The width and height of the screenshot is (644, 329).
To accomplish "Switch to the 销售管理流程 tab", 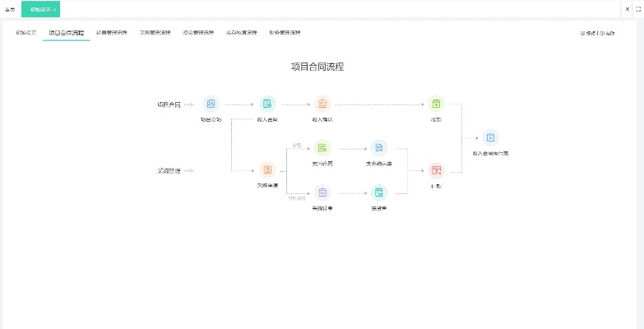I will pyautogui.click(x=111, y=33).
